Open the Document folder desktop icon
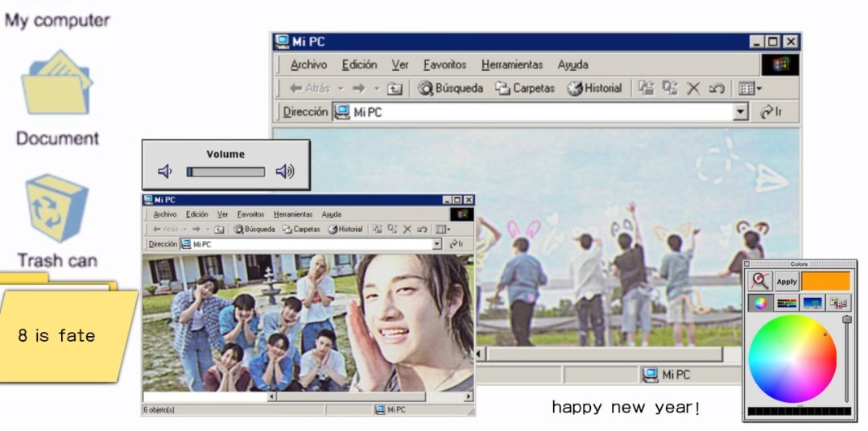 point(57,82)
